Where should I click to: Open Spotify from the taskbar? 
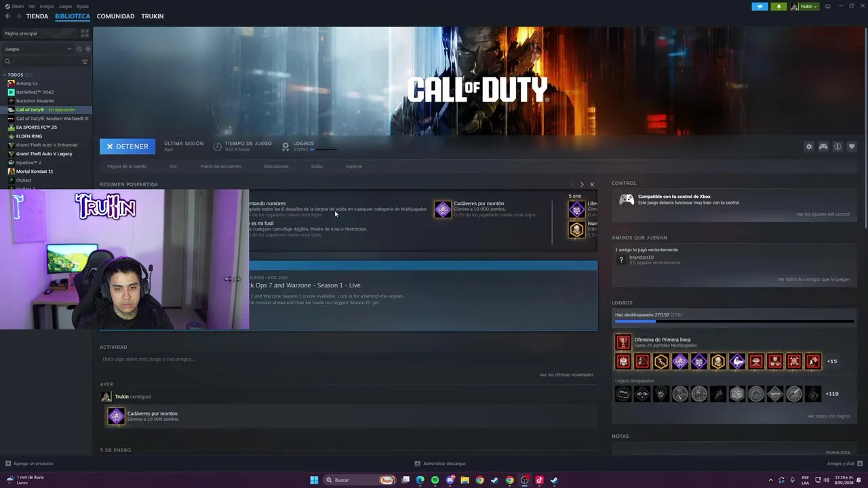(x=435, y=480)
